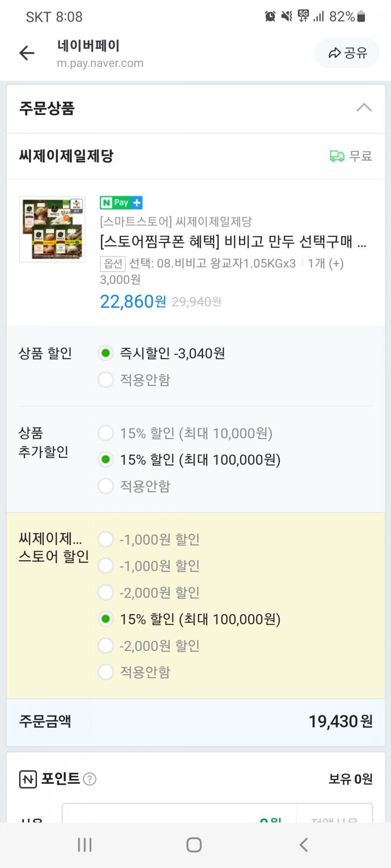This screenshot has height=868, width=391.
Task: Choose 15% 할인 최대 10,000원 option
Action: (x=106, y=433)
